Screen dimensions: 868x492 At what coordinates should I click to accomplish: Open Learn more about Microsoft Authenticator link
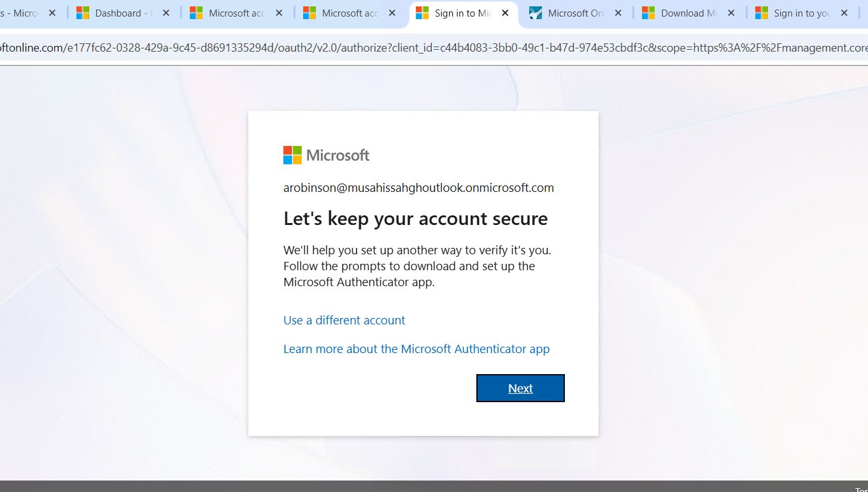point(416,349)
